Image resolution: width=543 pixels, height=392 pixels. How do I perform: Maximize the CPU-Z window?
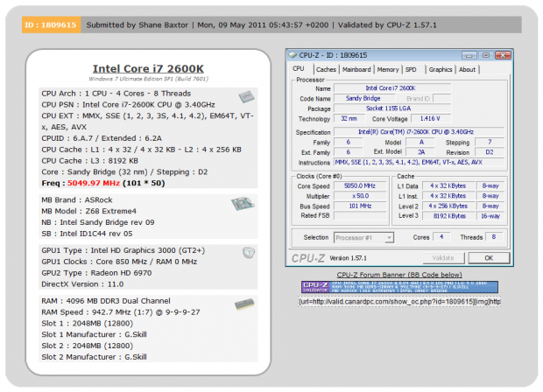[486, 55]
